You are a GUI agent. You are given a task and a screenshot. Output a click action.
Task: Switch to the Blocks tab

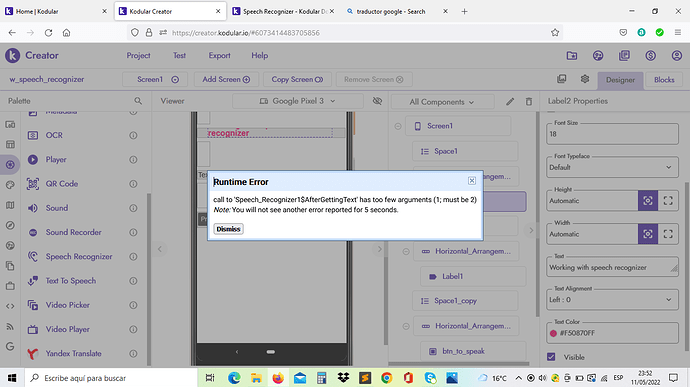664,80
